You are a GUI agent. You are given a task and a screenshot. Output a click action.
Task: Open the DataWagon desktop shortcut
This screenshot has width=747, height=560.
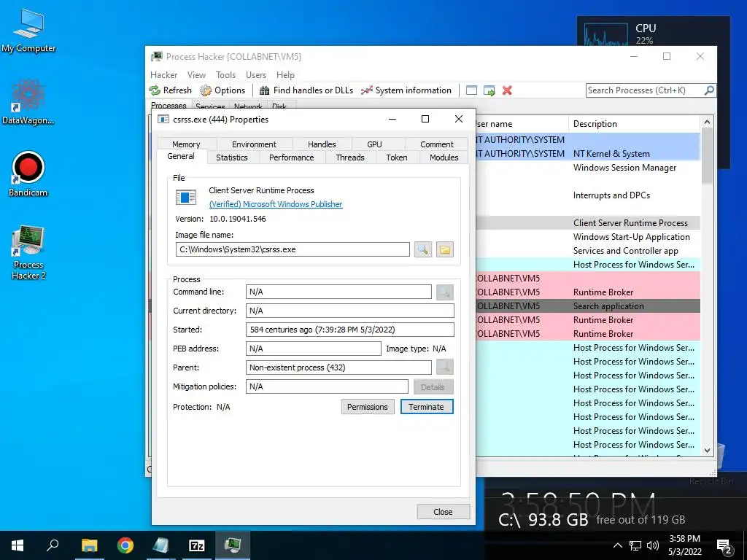(28, 101)
